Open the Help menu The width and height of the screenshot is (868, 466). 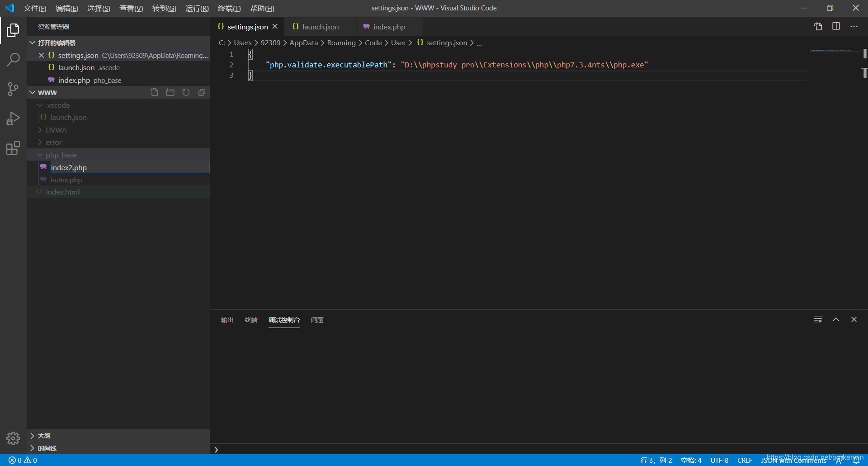point(262,8)
